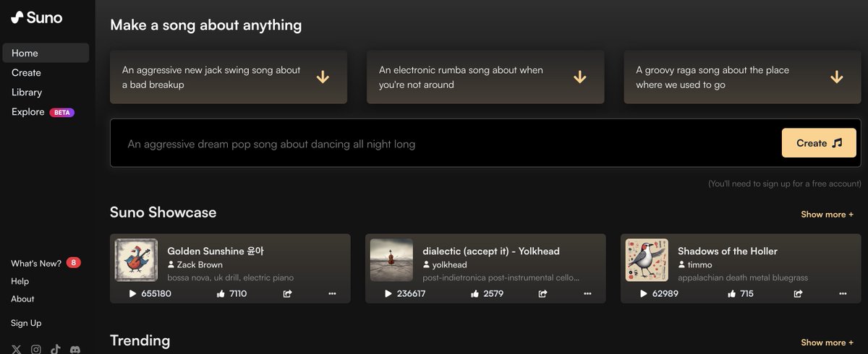The width and height of the screenshot is (868, 354).
Task: Open timmo artist profile
Action: (x=699, y=264)
